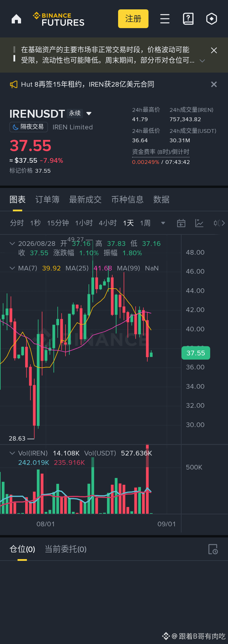The image size is (228, 644).
Task: Open funding rate 资金费率 details
Action: coord(160,152)
